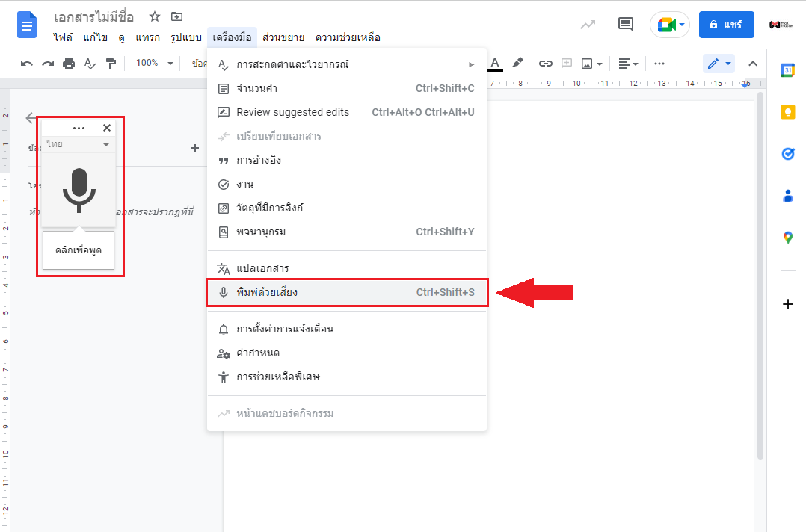
Task: Click the undo arrow icon
Action: click(27, 64)
